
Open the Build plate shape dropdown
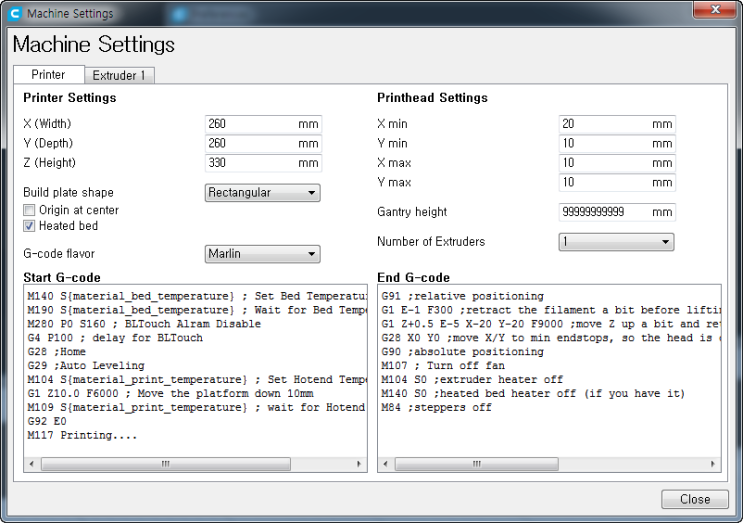(263, 193)
